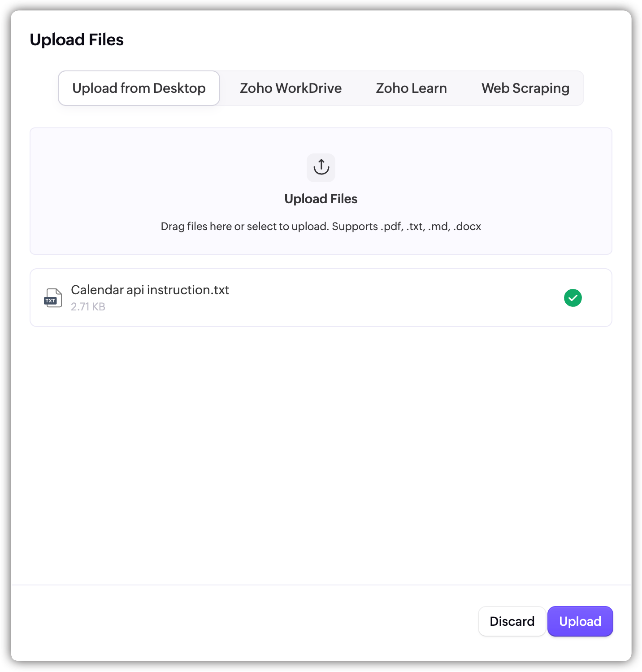Click the 2.71 KB file size text
Viewport: 642px width, 672px height.
[x=88, y=307]
